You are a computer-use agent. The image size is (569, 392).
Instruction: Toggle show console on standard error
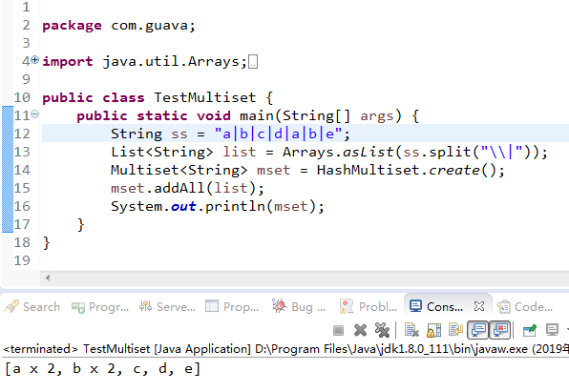(500, 330)
